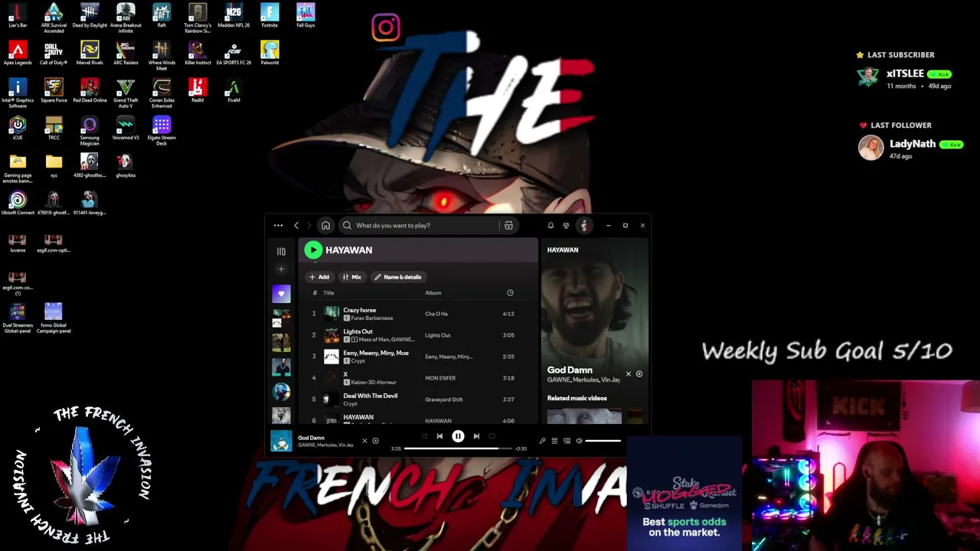The image size is (980, 551).
Task: Create a new playlist with the plus icon
Action: point(281,269)
